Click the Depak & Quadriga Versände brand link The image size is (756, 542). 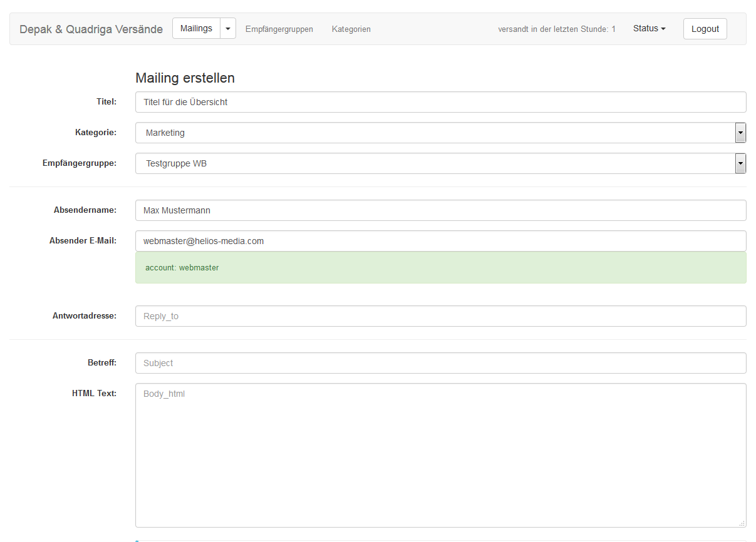tap(91, 29)
